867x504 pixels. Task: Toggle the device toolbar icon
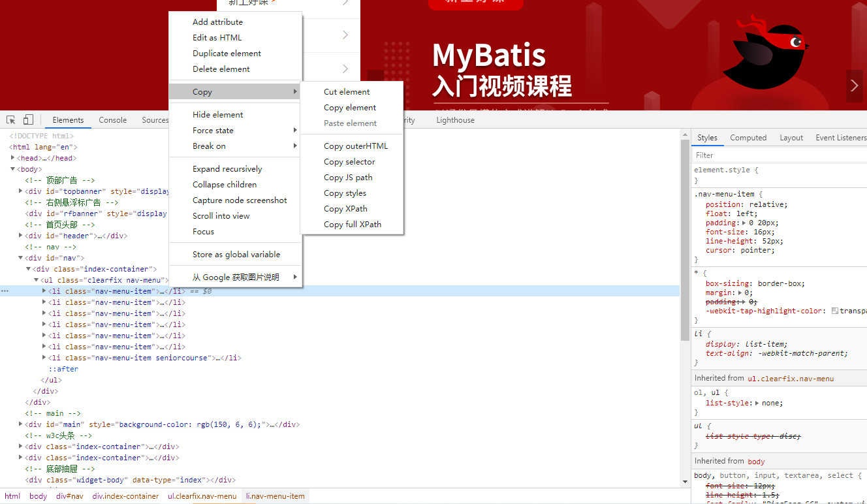tap(28, 120)
